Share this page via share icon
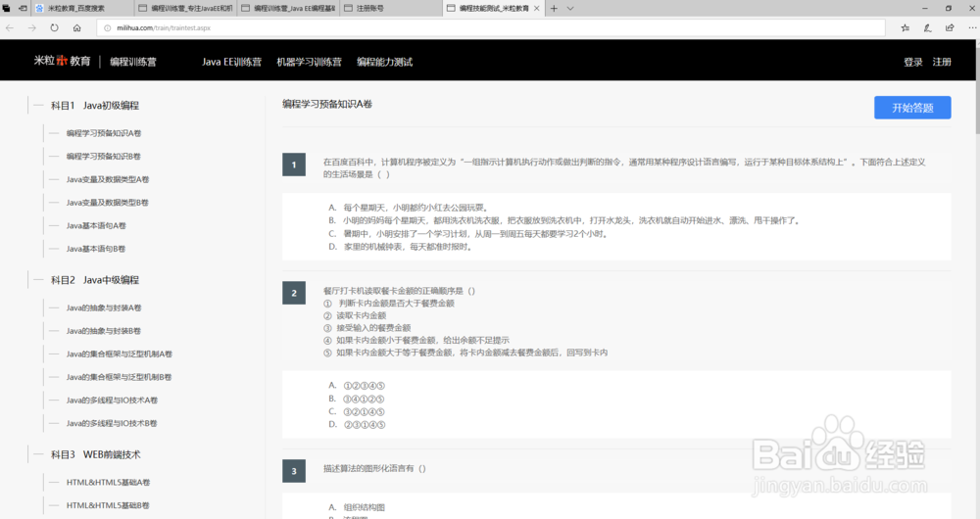980x519 pixels. (x=950, y=27)
